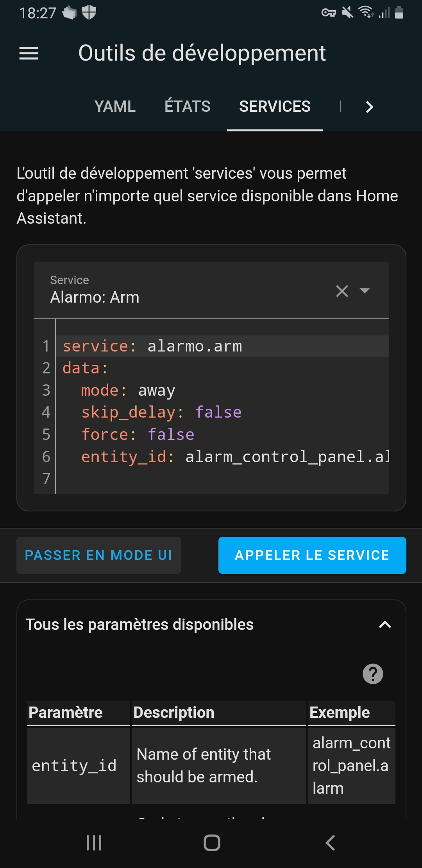Open the service dropdown arrow
Image resolution: width=422 pixels, height=868 pixels.
point(365,291)
